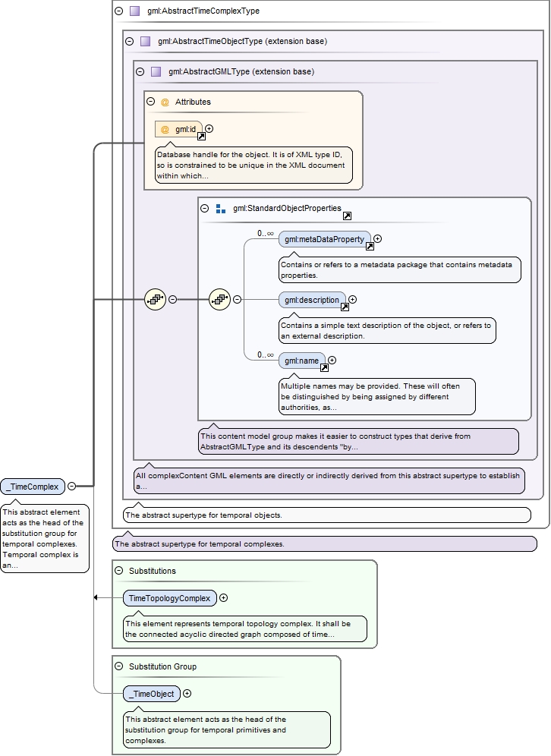551x756 pixels.
Task: Click 'The abstract supertype for temporal complexes.' note
Action: pyautogui.click(x=324, y=544)
